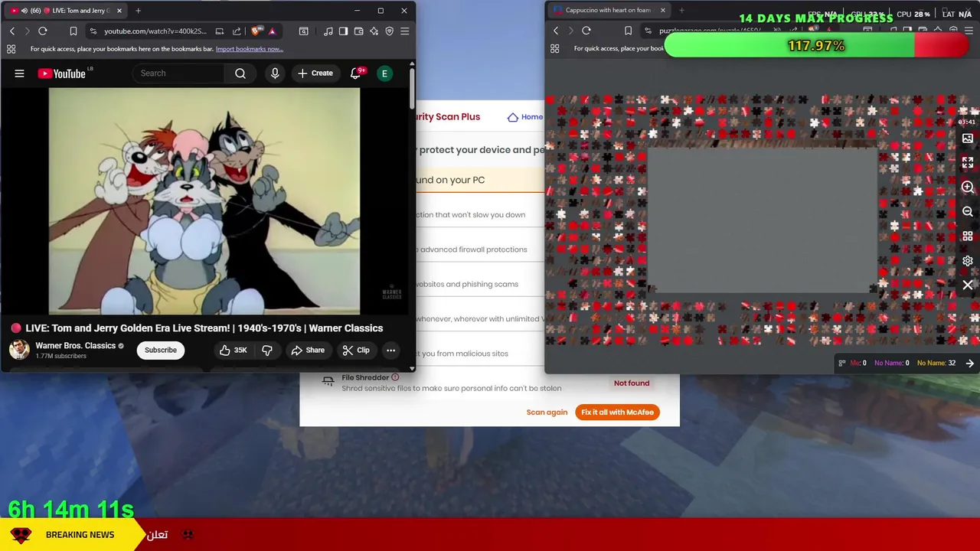
Task: Zoom in on the puzzle
Action: coord(968,187)
